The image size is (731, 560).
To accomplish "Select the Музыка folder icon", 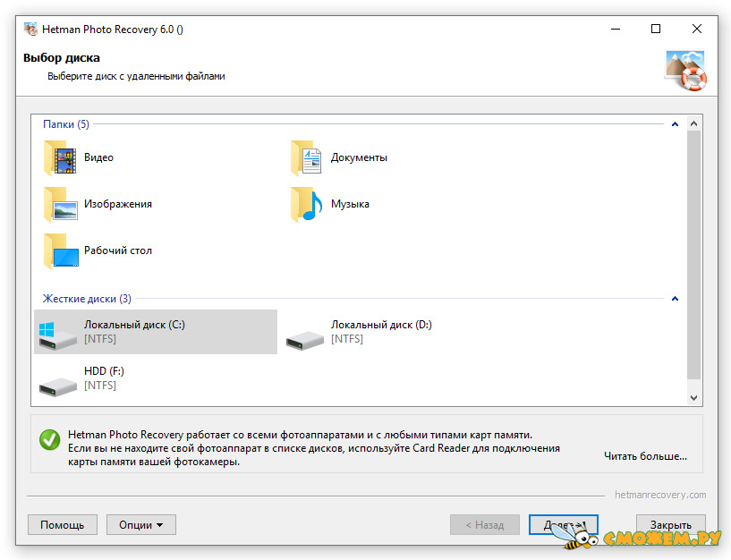I will 306,205.
